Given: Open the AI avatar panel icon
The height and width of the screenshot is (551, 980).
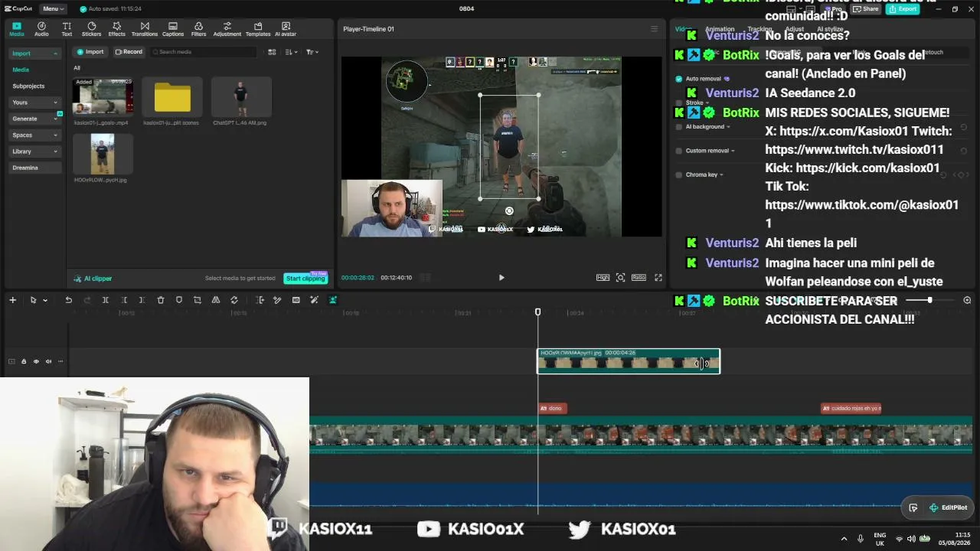Looking at the screenshot, I should tap(286, 29).
